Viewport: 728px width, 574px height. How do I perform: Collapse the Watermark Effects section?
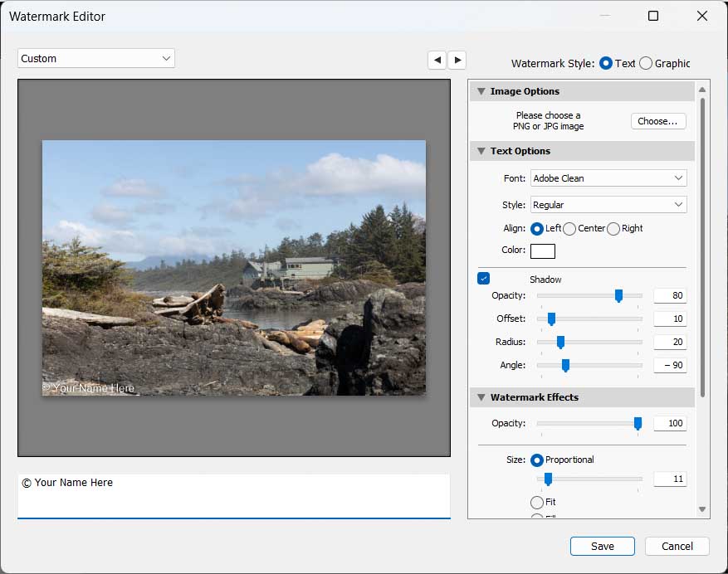(481, 397)
